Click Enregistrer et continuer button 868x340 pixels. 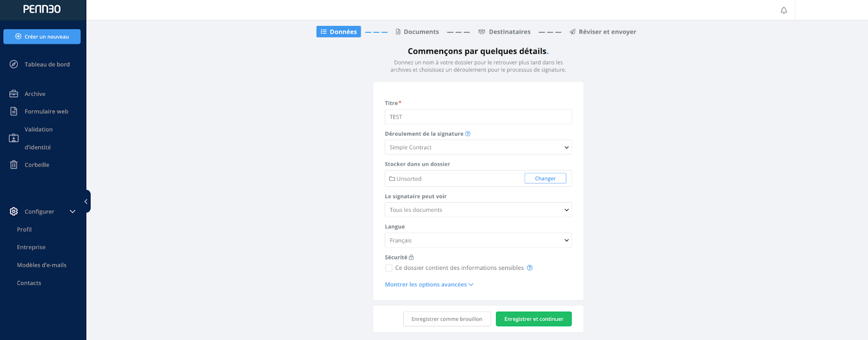click(x=534, y=319)
